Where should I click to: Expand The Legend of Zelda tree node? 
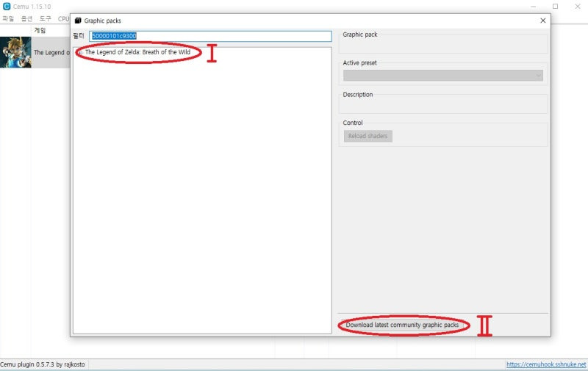click(80, 52)
